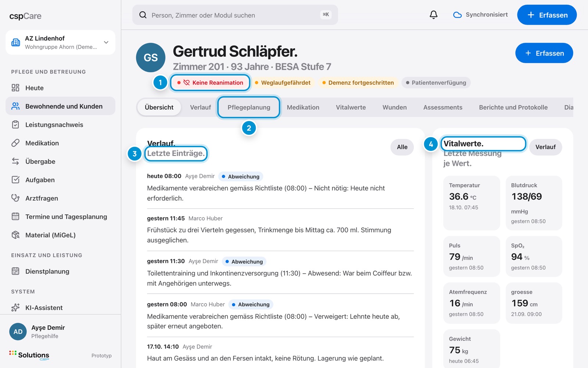Click the Patientenverfügung tag

[436, 82]
